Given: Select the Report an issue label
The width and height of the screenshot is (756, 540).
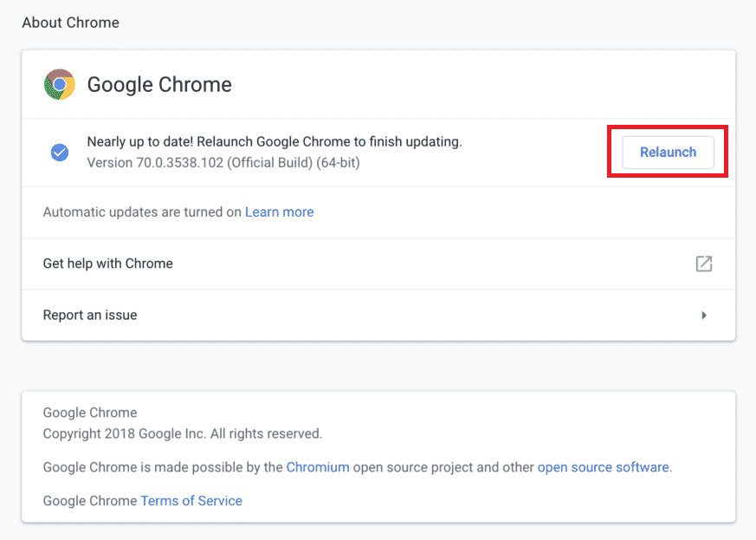Looking at the screenshot, I should pos(90,316).
